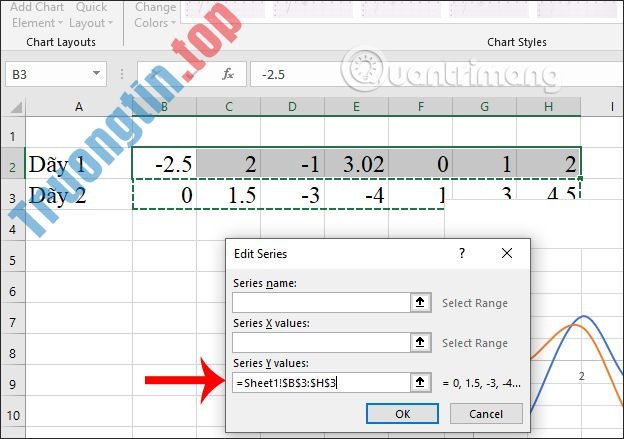Click cell E3 with value -4
624x439 pixels.
point(357,195)
